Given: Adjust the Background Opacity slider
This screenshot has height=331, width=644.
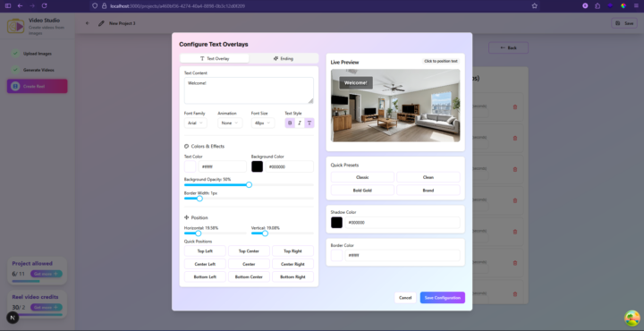Looking at the screenshot, I should click(249, 185).
